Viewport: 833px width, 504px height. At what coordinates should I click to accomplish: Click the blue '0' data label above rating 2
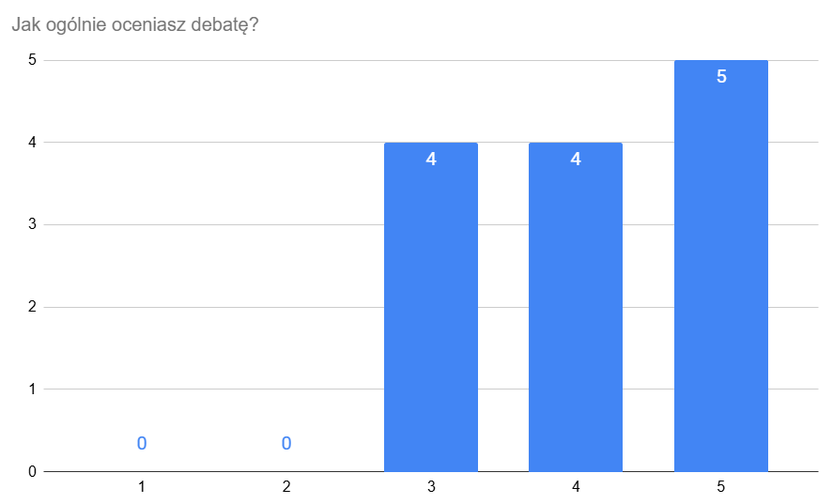286,443
